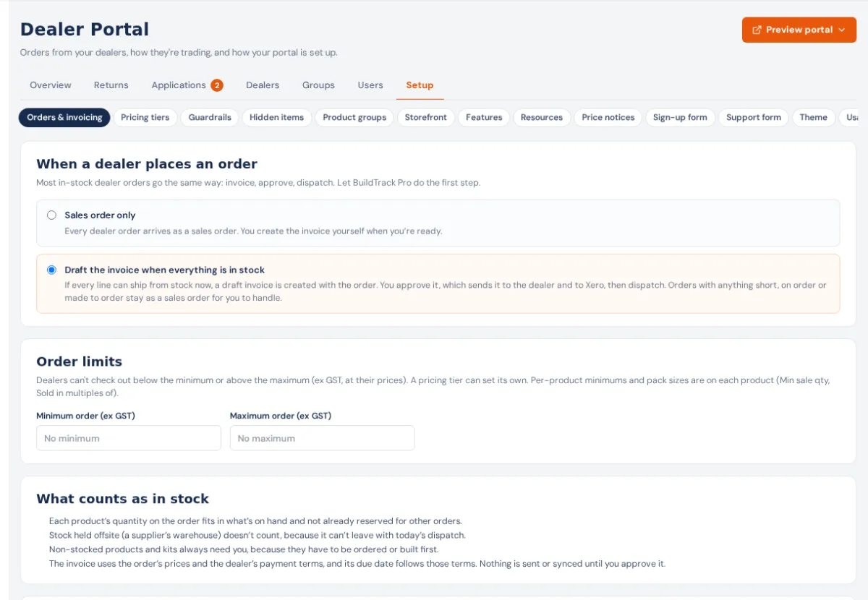This screenshot has height=600, width=868.
Task: Open the Resources setup section
Action: pos(542,117)
